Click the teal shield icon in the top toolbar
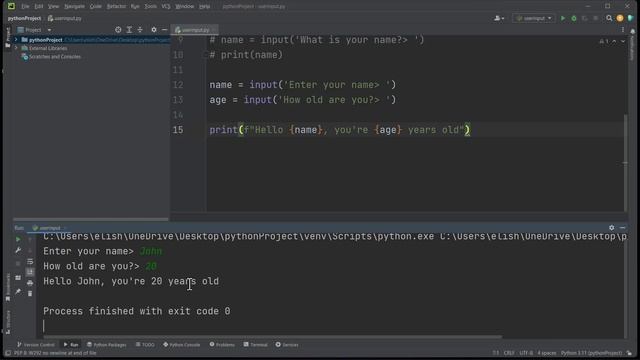 [631, 18]
